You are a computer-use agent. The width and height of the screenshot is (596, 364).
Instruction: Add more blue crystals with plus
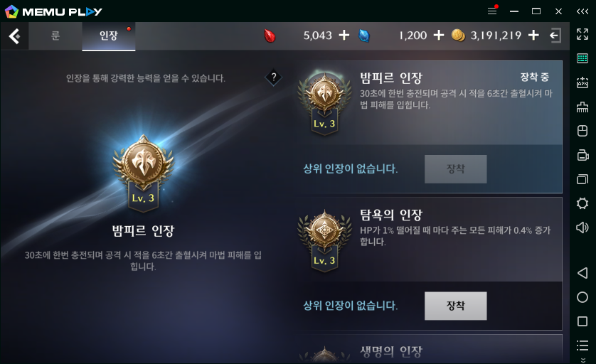(x=439, y=36)
